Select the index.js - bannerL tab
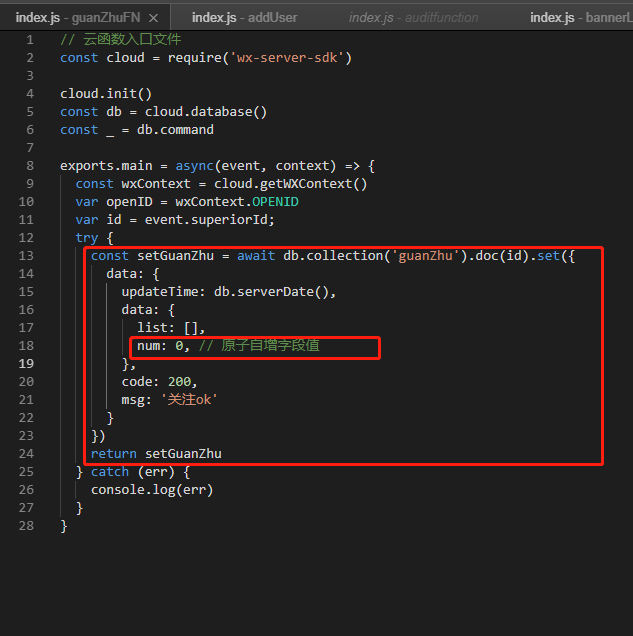Viewport: 633px width, 636px height. [581, 18]
